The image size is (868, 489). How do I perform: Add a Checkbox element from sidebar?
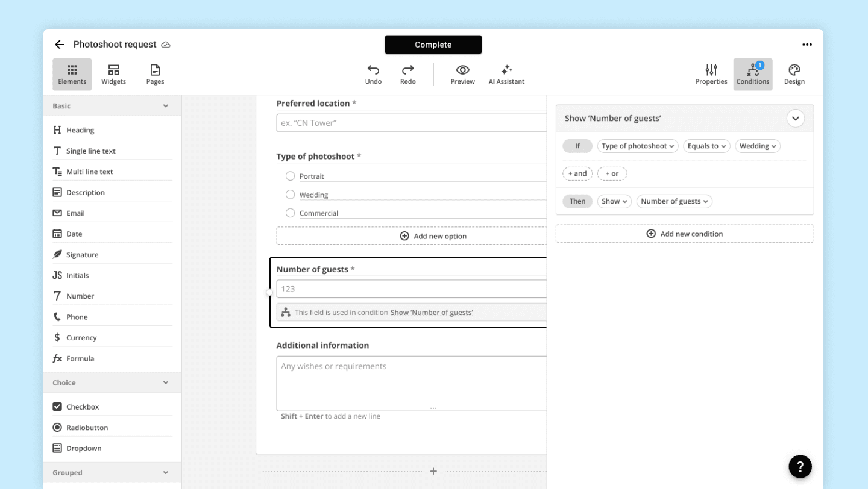(x=113, y=407)
